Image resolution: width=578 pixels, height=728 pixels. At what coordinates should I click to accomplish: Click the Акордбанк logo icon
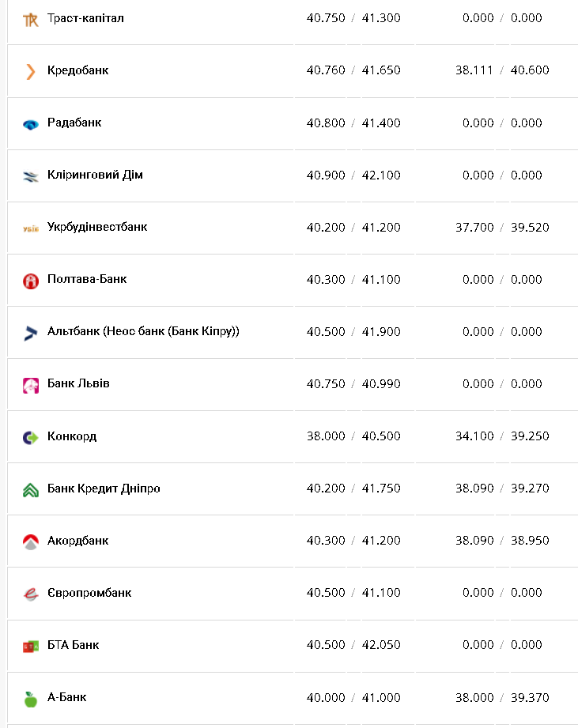pyautogui.click(x=31, y=541)
